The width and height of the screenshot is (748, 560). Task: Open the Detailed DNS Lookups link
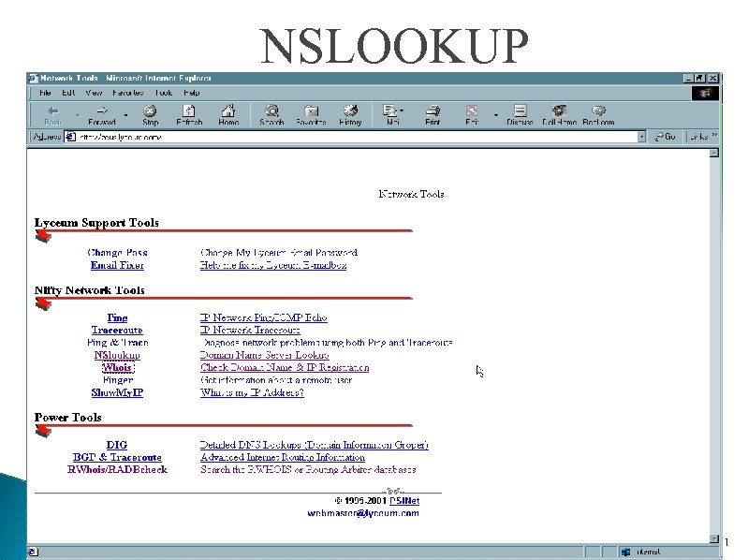point(315,445)
